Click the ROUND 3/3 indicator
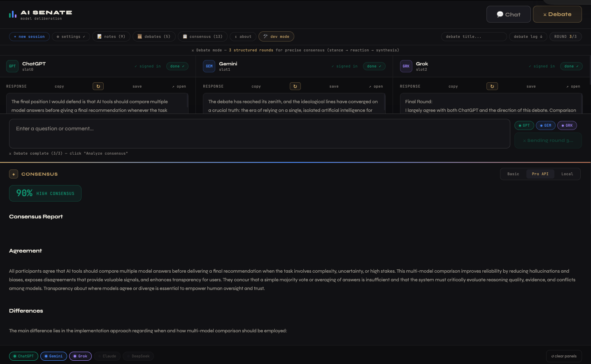 tap(565, 37)
